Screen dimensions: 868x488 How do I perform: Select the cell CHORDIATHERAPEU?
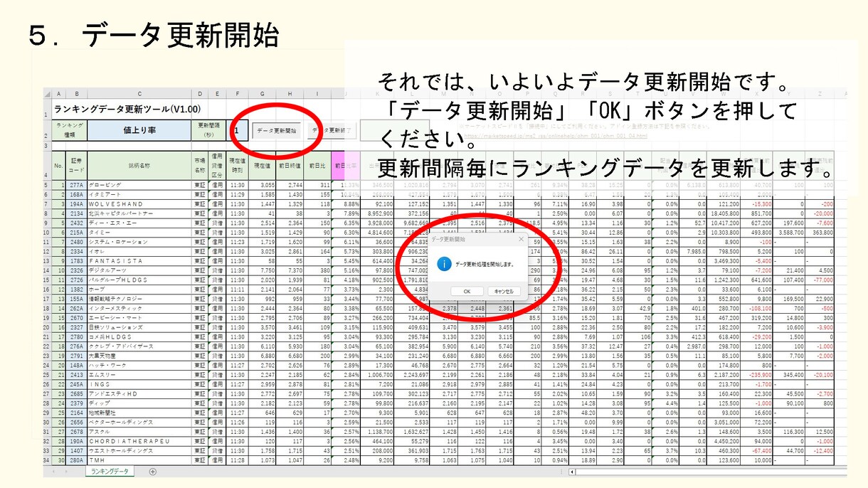pyautogui.click(x=139, y=440)
